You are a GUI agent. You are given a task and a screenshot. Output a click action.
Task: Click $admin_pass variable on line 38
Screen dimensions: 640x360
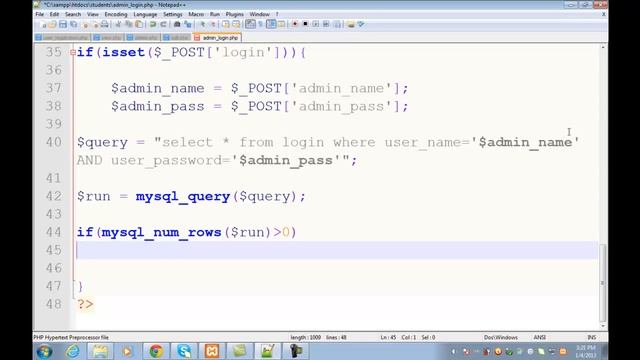158,107
